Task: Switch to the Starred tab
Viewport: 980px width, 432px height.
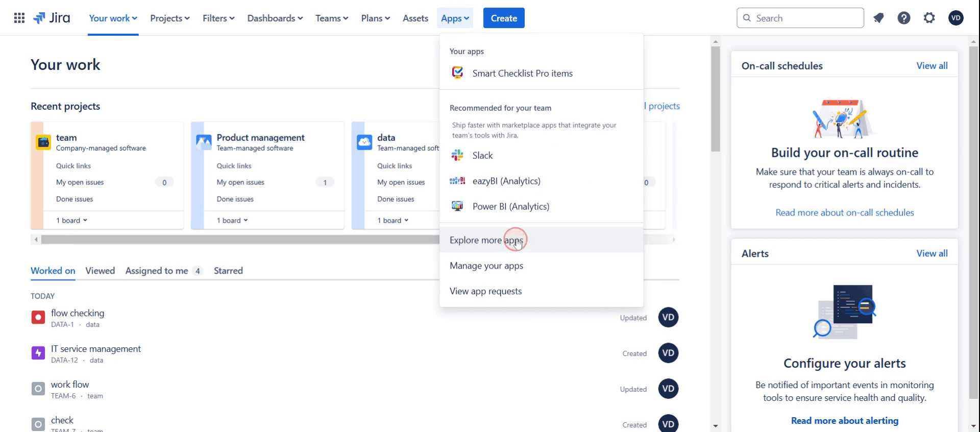Action: [228, 271]
